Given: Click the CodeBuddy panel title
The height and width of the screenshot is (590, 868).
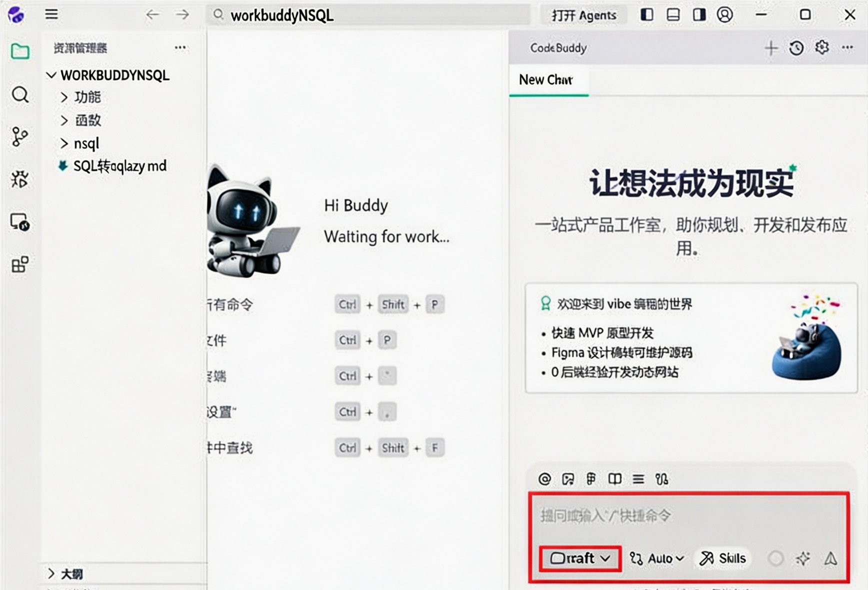Looking at the screenshot, I should coord(558,48).
